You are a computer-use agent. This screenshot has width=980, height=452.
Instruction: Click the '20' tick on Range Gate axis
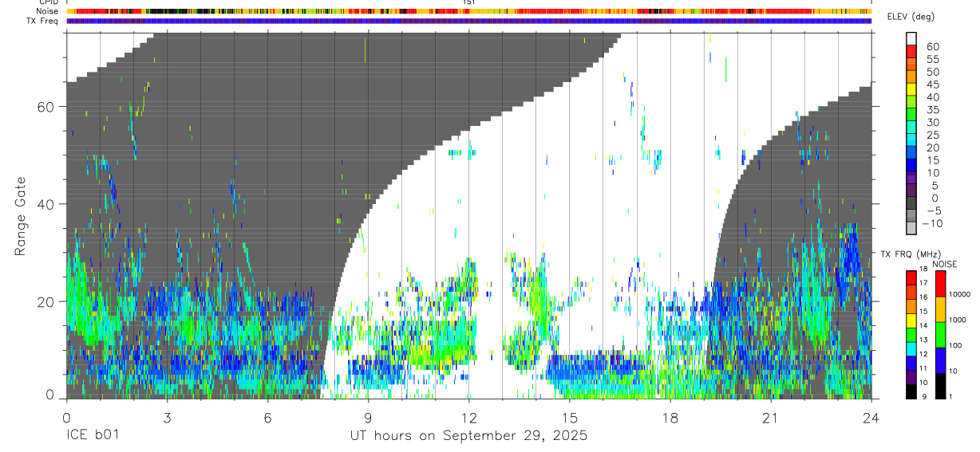coord(45,301)
